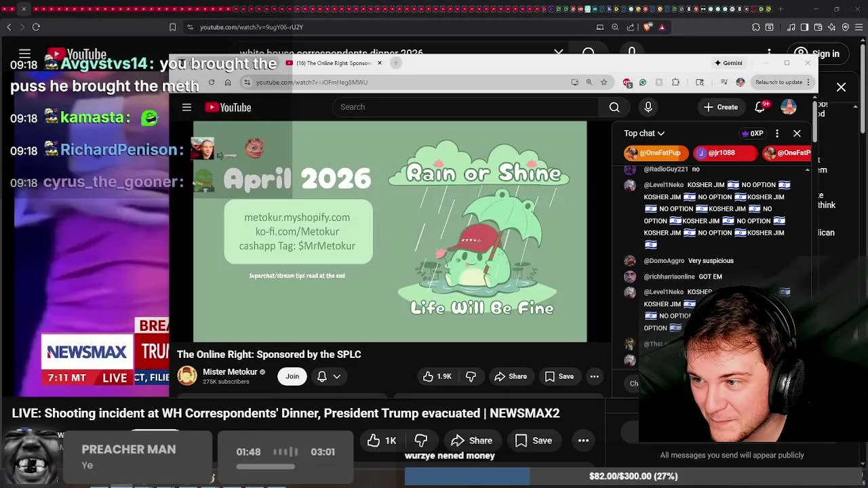Click Brave address bar URL
Screen dimensions: 868x488
pos(252,27)
